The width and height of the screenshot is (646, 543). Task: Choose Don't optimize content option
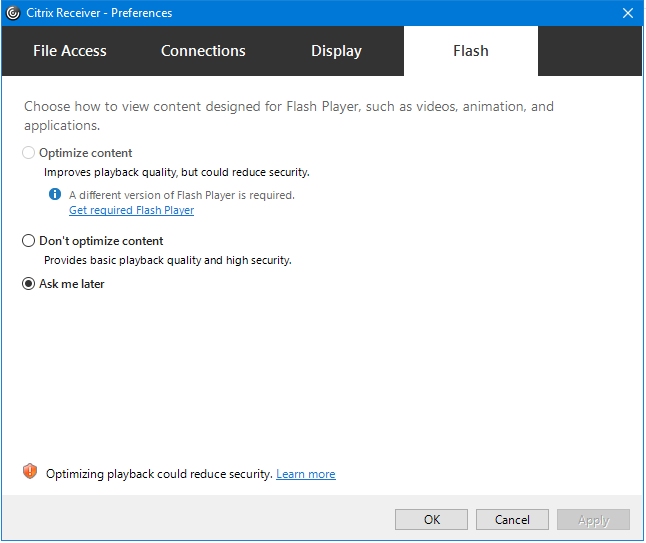click(x=28, y=241)
